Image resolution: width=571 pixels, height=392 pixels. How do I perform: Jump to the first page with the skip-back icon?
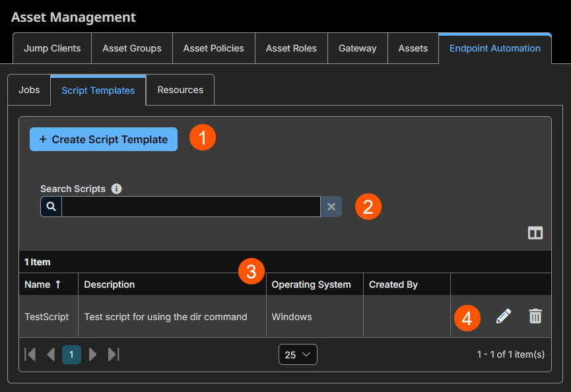click(x=30, y=354)
